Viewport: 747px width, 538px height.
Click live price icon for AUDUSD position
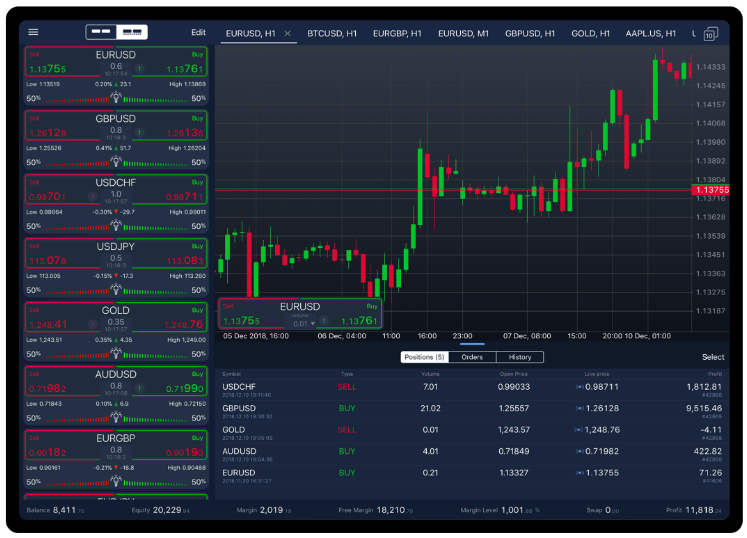tap(579, 451)
